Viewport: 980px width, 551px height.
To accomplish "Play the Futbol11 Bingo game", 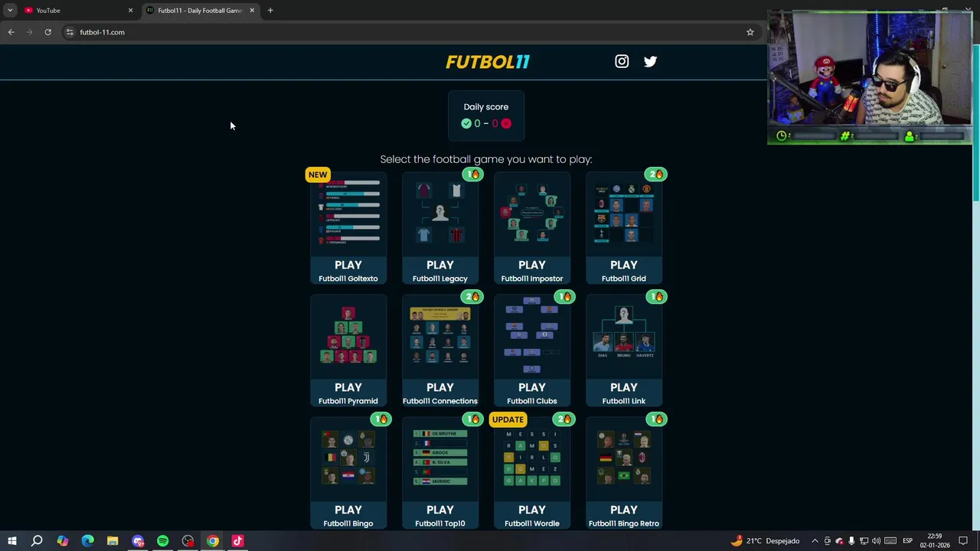I will pos(348,516).
